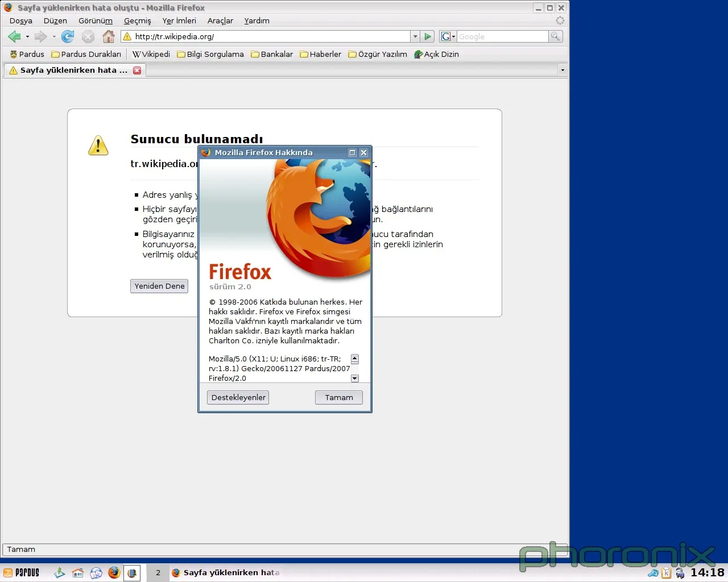This screenshot has width=728, height=582.
Task: Click the search magnifier icon
Action: (555, 36)
